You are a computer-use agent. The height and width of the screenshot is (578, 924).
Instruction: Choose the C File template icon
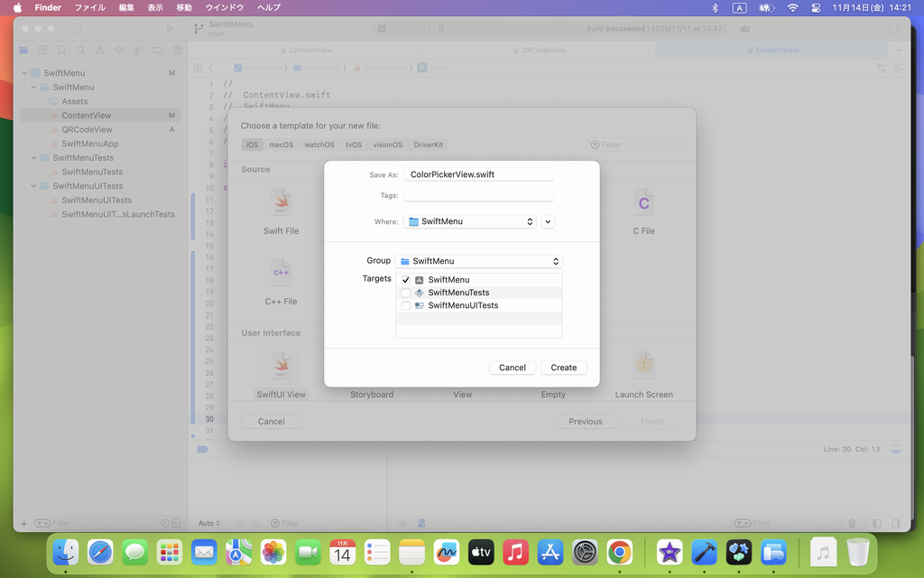click(x=643, y=202)
